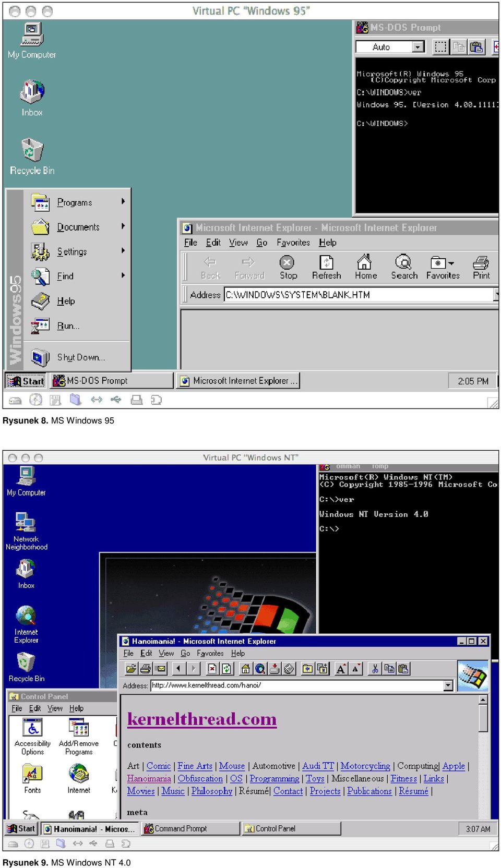The image size is (501, 868).
Task: Click the Copy icon in MS-DOS Prompt toolbar
Action: coord(459,47)
